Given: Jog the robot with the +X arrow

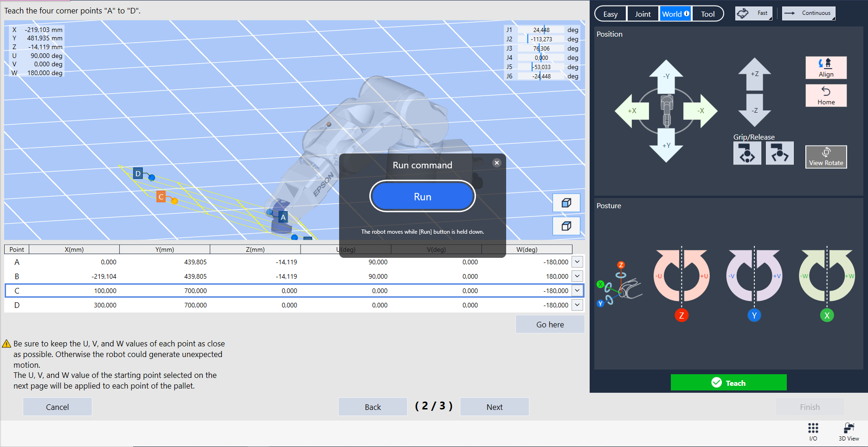Looking at the screenshot, I should (x=631, y=111).
